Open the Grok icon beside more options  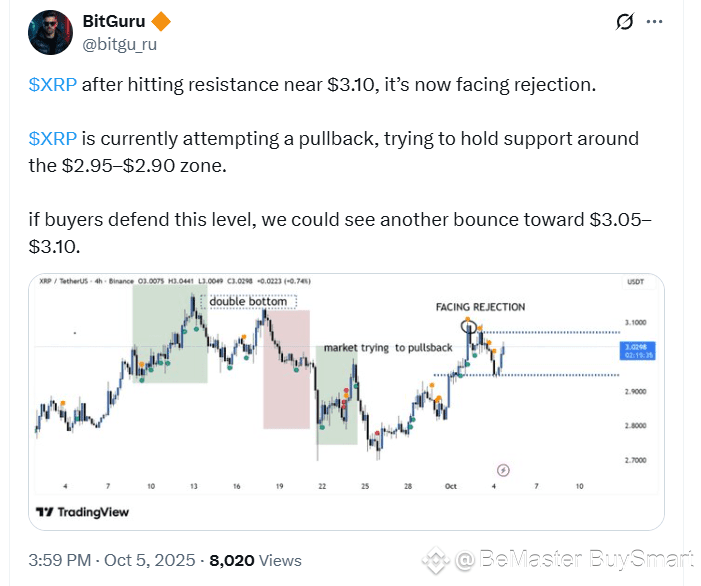pos(625,22)
